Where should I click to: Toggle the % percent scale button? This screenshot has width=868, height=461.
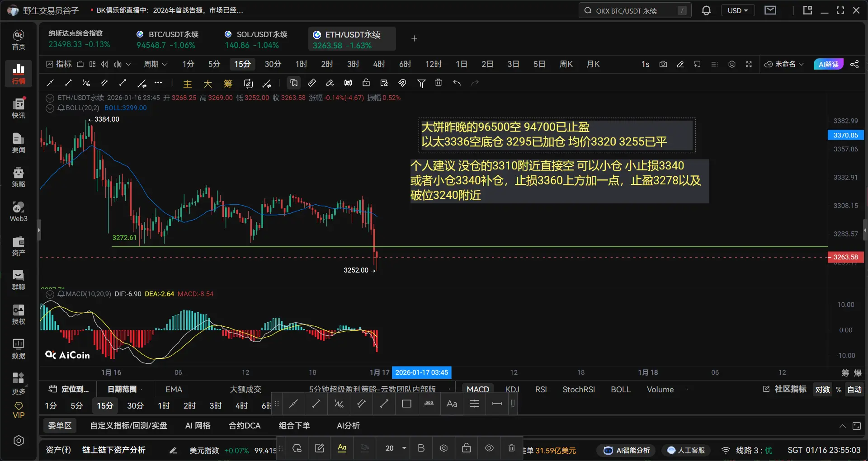pyautogui.click(x=839, y=390)
